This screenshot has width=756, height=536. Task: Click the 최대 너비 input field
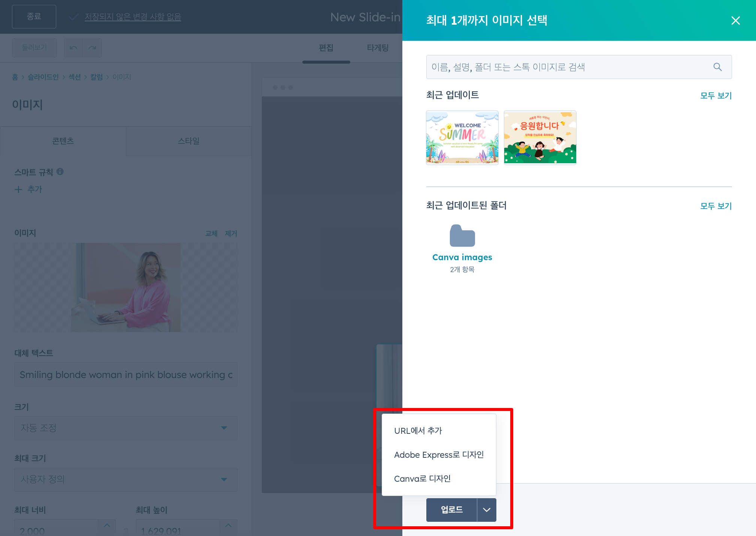[56, 528]
